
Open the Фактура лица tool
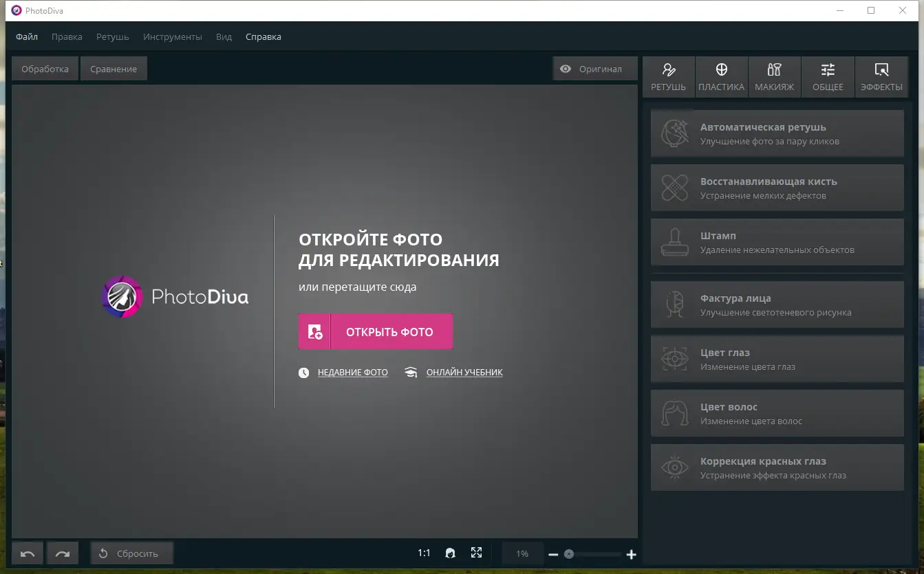[x=777, y=305]
